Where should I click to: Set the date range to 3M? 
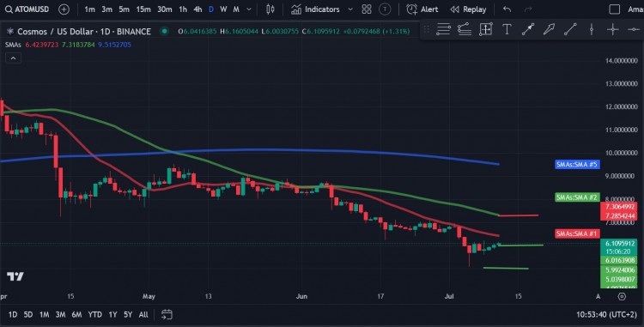[60, 315]
